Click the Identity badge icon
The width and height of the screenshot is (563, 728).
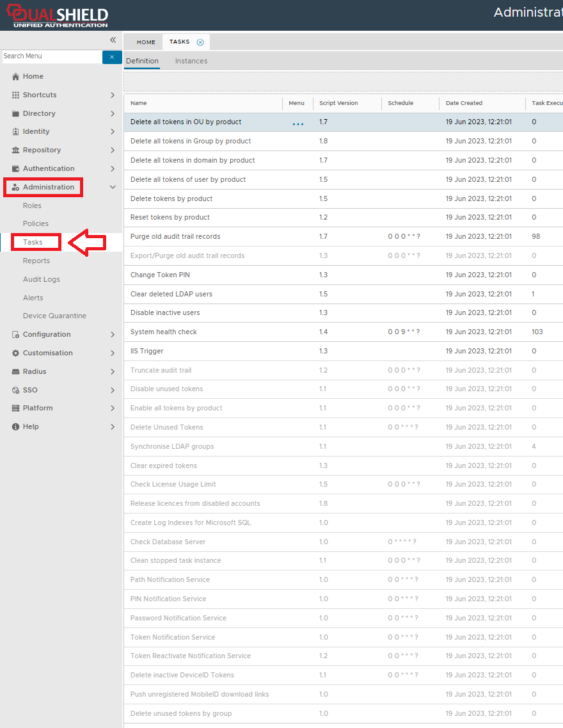pos(16,132)
